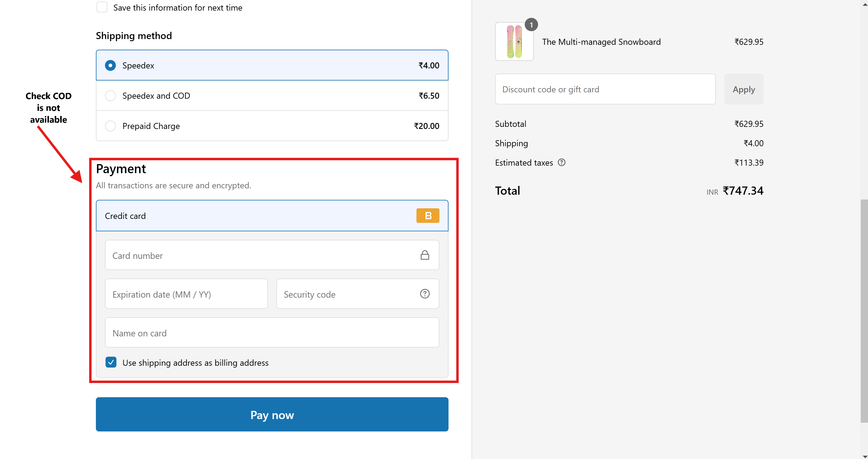The height and width of the screenshot is (459, 868).
Task: Click the snowboard product thumbnail
Action: pos(514,42)
